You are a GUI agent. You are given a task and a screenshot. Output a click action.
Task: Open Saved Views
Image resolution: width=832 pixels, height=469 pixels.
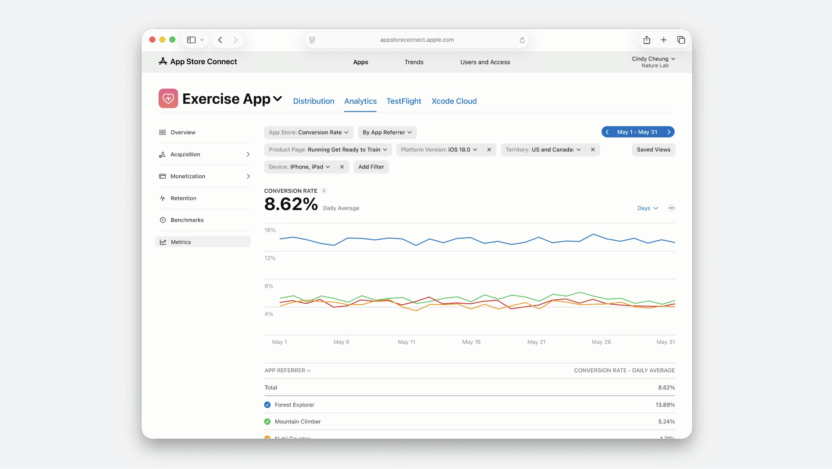(653, 150)
